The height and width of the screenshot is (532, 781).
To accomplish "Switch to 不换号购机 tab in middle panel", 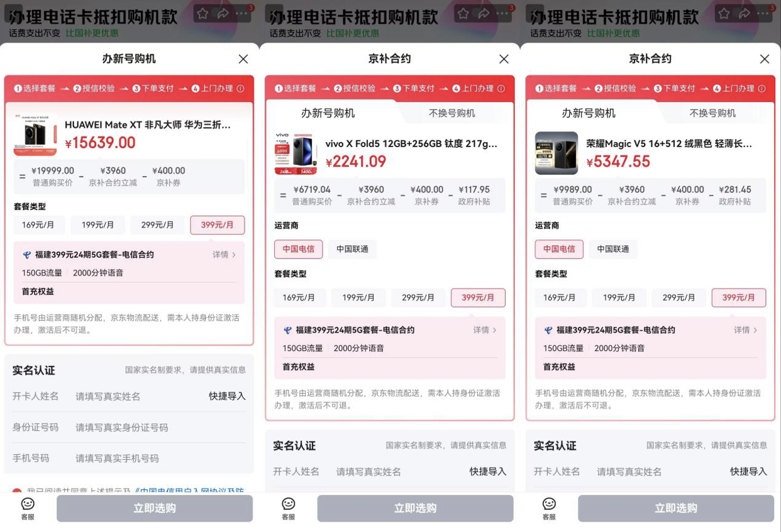I will (452, 113).
